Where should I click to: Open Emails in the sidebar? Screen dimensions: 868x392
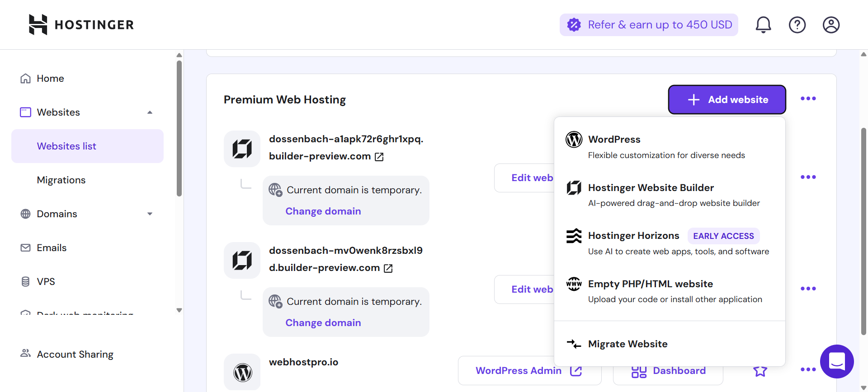point(87,248)
